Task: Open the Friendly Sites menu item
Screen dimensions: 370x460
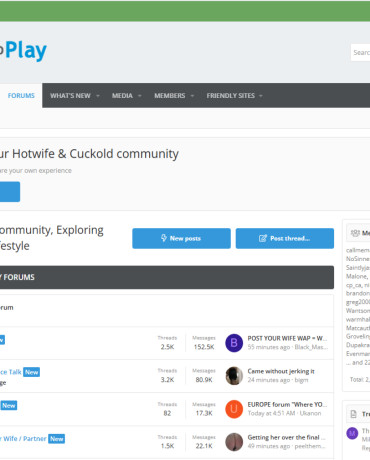Action: point(230,96)
